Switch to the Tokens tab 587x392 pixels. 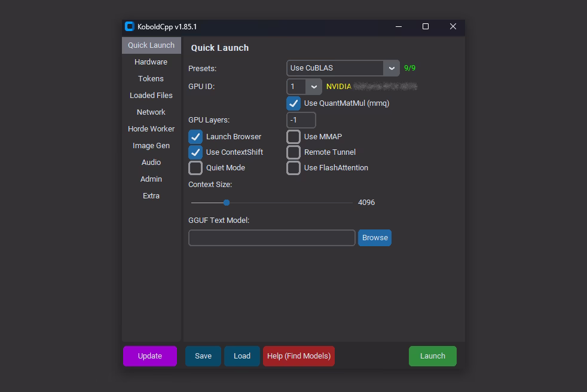point(151,79)
